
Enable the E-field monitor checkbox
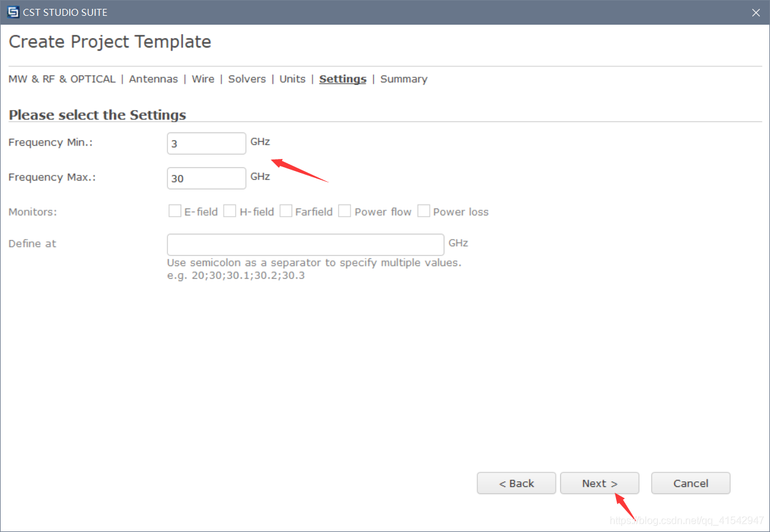coord(175,211)
